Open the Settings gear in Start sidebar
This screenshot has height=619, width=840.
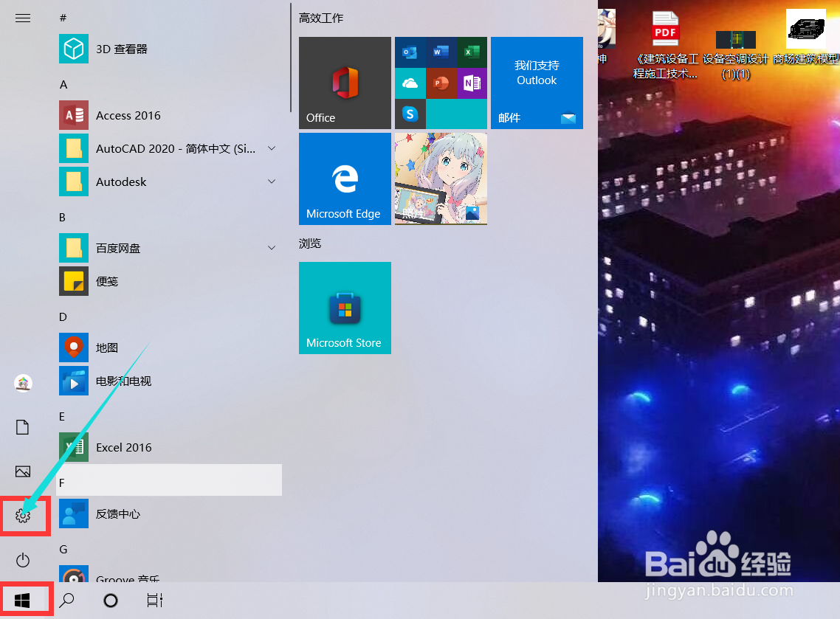(23, 516)
